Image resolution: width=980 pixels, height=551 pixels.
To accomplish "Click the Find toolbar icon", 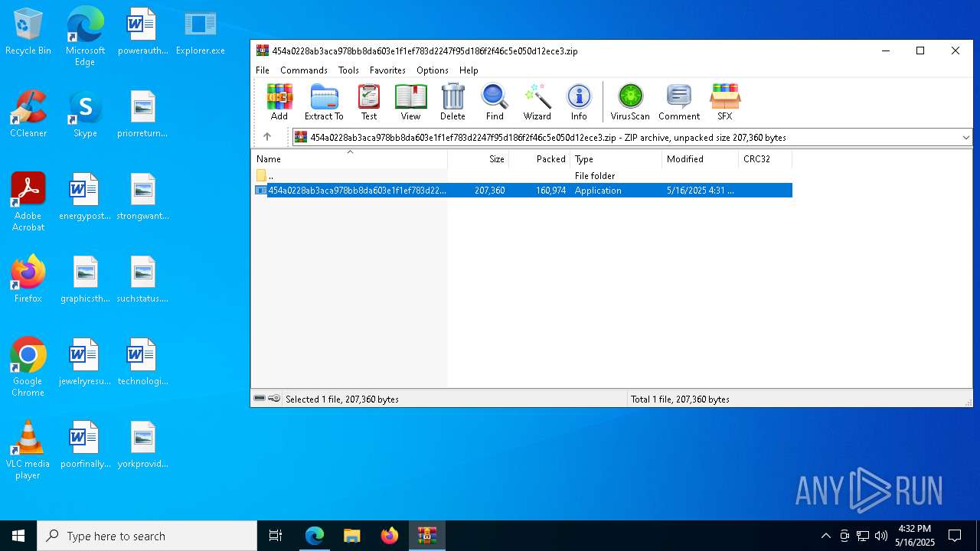I will click(495, 103).
